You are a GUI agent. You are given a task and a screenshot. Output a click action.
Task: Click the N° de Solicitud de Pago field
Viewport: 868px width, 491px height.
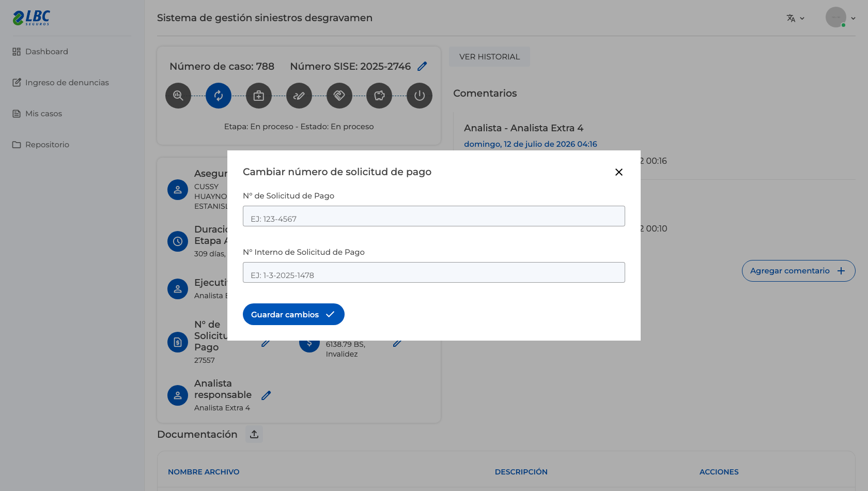click(434, 216)
